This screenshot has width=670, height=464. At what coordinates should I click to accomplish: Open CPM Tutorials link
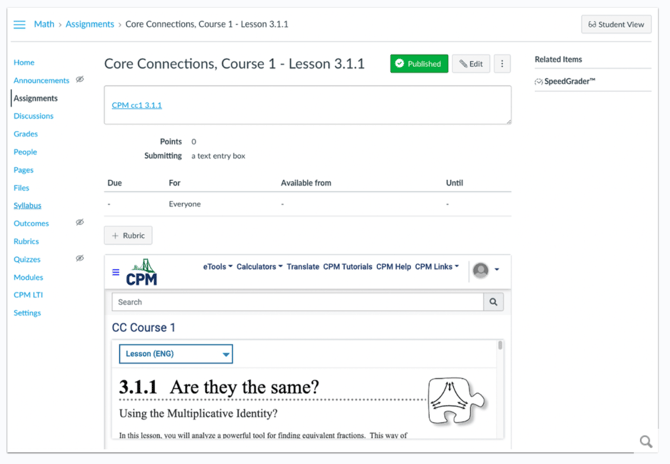(347, 267)
